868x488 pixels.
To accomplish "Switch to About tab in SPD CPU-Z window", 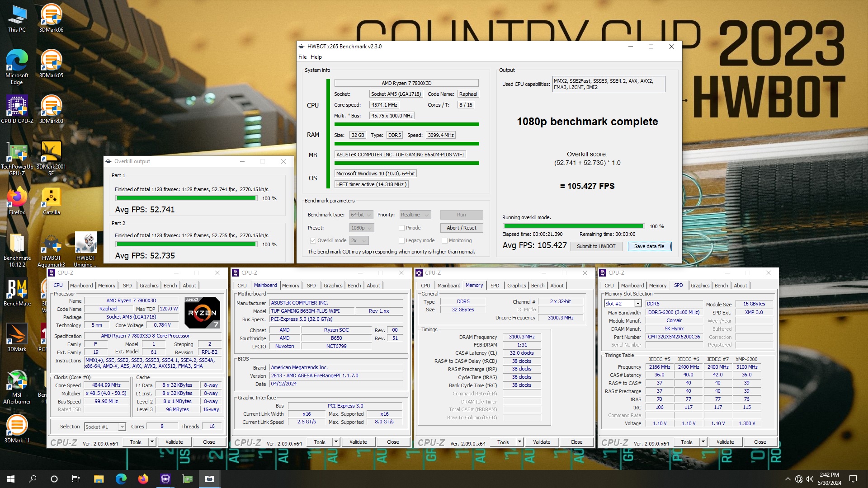I will tap(740, 286).
